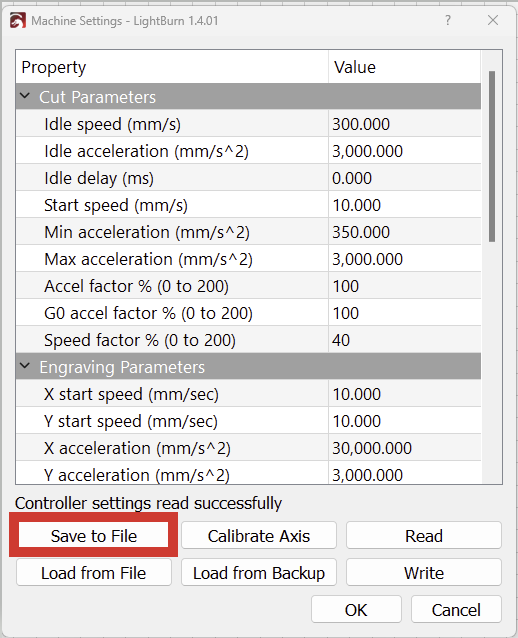Click the vertical scrollbar thumb
The height and width of the screenshot is (638, 518).
click(x=492, y=156)
